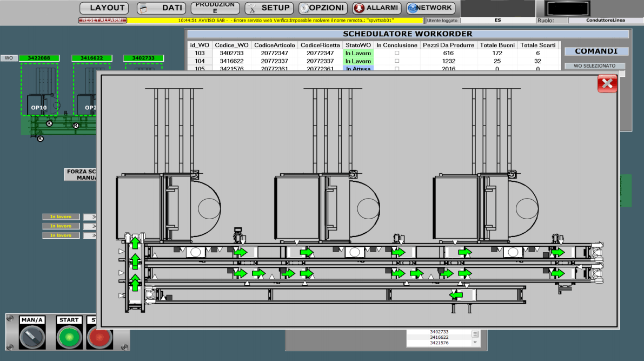The height and width of the screenshot is (361, 644).
Task: Click rightmost green arrow on middle conveyor
Action: click(x=557, y=273)
